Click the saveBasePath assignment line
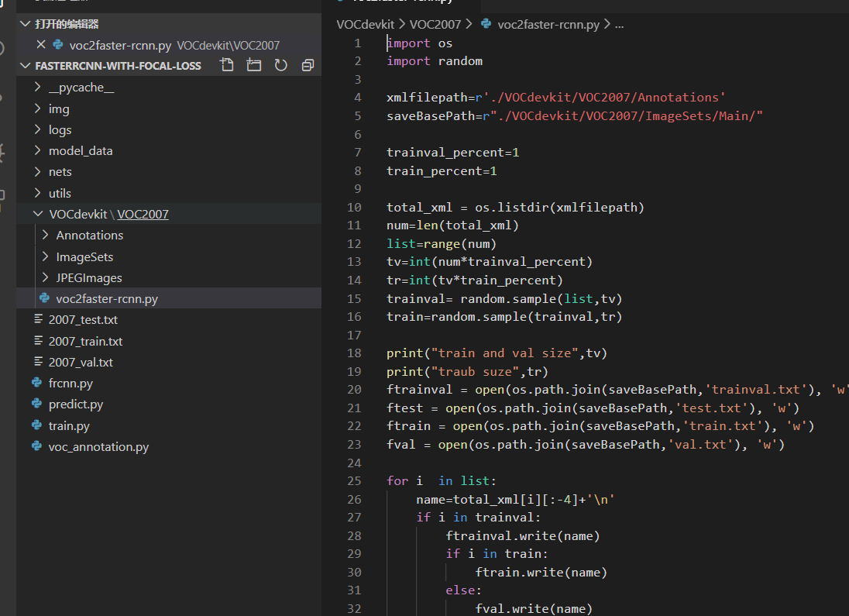The image size is (849, 616). point(575,115)
